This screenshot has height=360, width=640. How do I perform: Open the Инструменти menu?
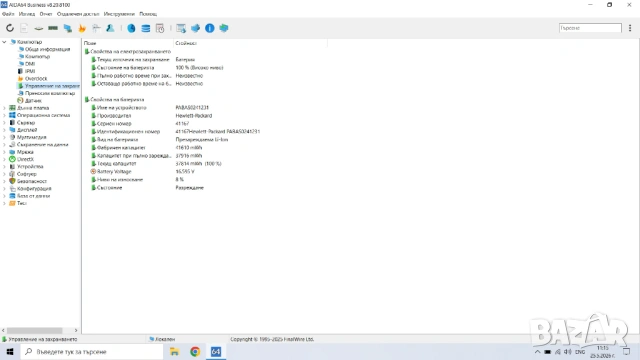click(119, 14)
